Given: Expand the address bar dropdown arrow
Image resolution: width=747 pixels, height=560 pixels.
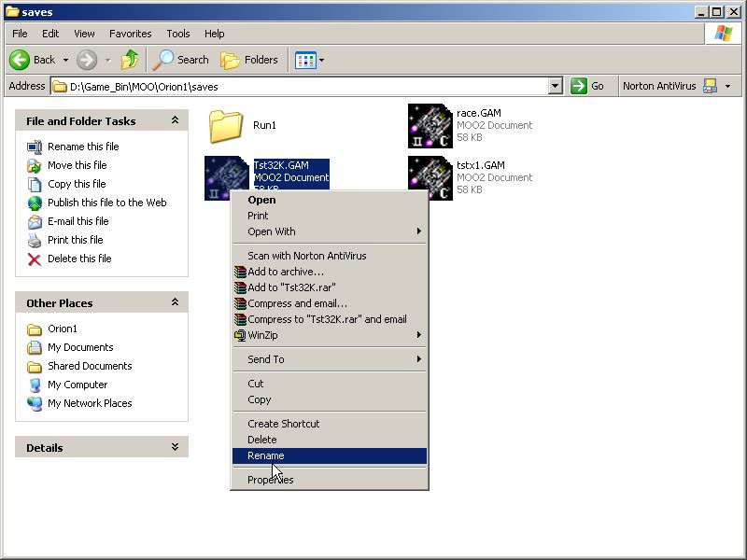Looking at the screenshot, I should [556, 86].
